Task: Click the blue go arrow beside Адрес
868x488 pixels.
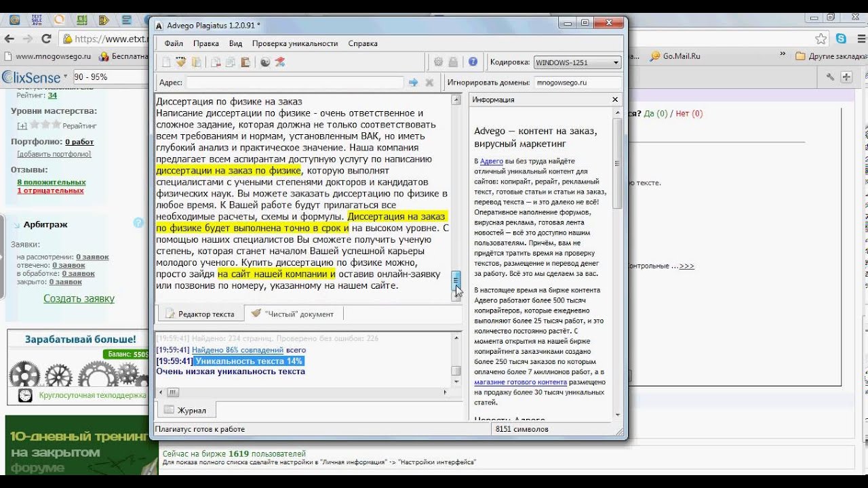Action: (x=413, y=83)
